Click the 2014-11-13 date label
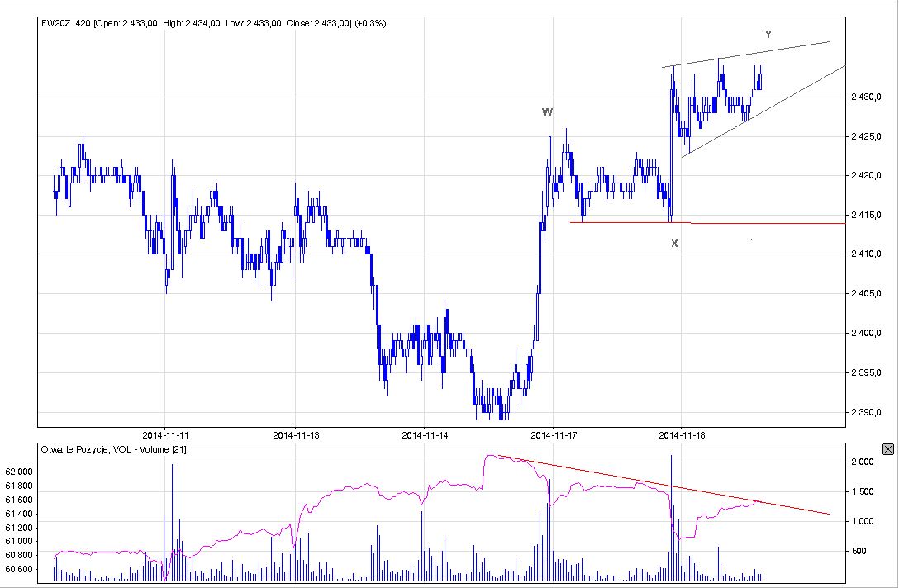This screenshot has width=899, height=588. tap(296, 435)
